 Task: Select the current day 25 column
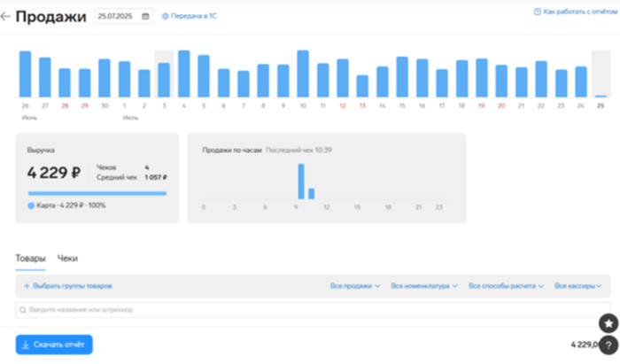tap(601, 74)
